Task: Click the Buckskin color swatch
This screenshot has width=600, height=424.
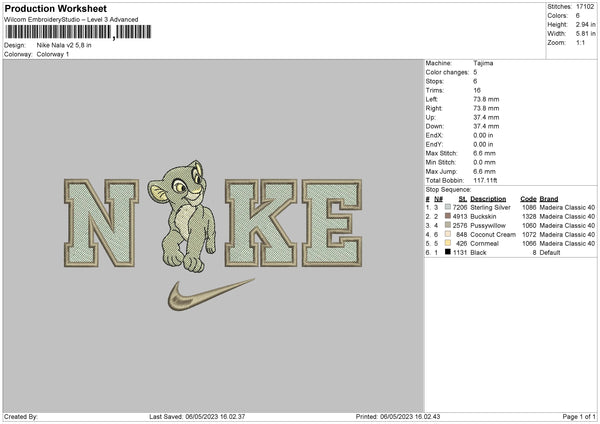Action: pyautogui.click(x=448, y=216)
